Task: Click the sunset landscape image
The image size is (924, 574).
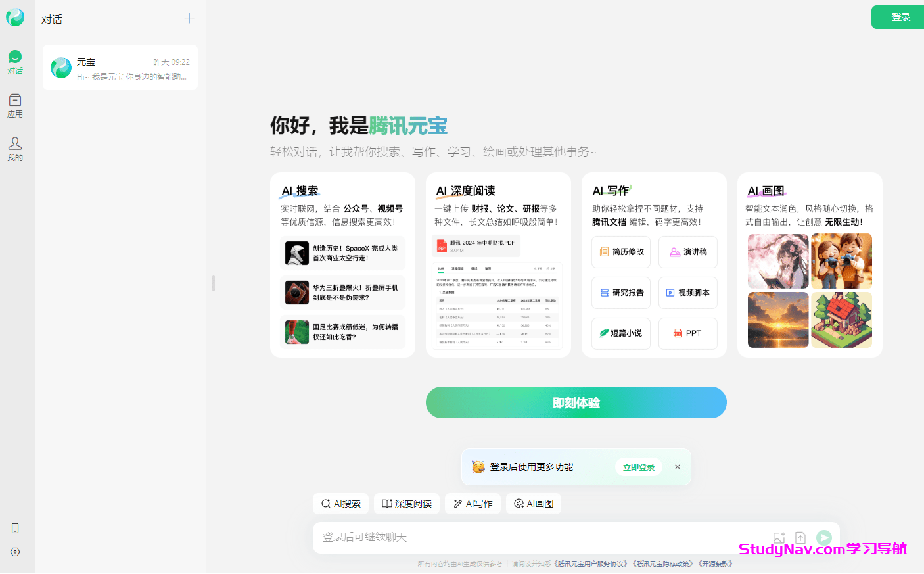Action: pos(778,320)
